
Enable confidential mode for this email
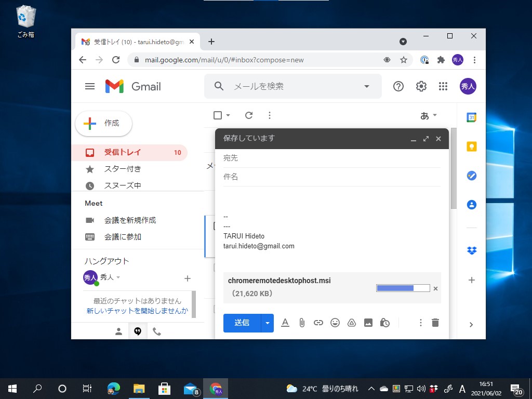pyautogui.click(x=385, y=323)
